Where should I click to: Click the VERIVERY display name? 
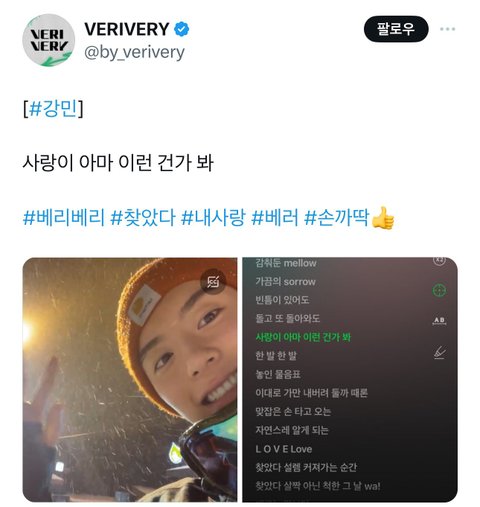coord(127,29)
